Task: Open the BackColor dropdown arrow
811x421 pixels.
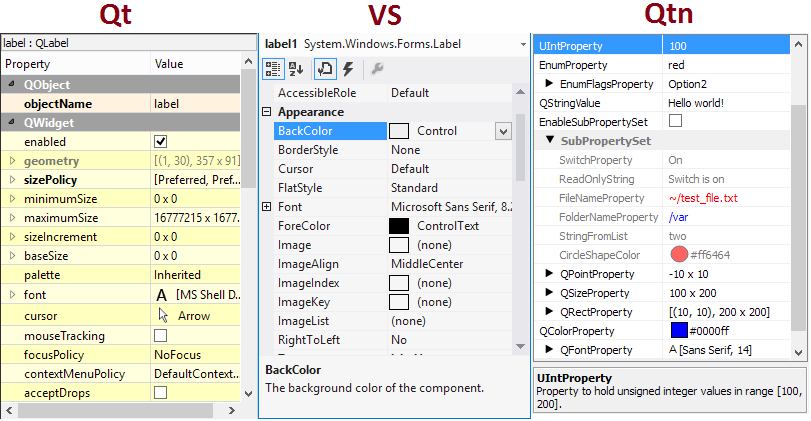Action: 503,131
